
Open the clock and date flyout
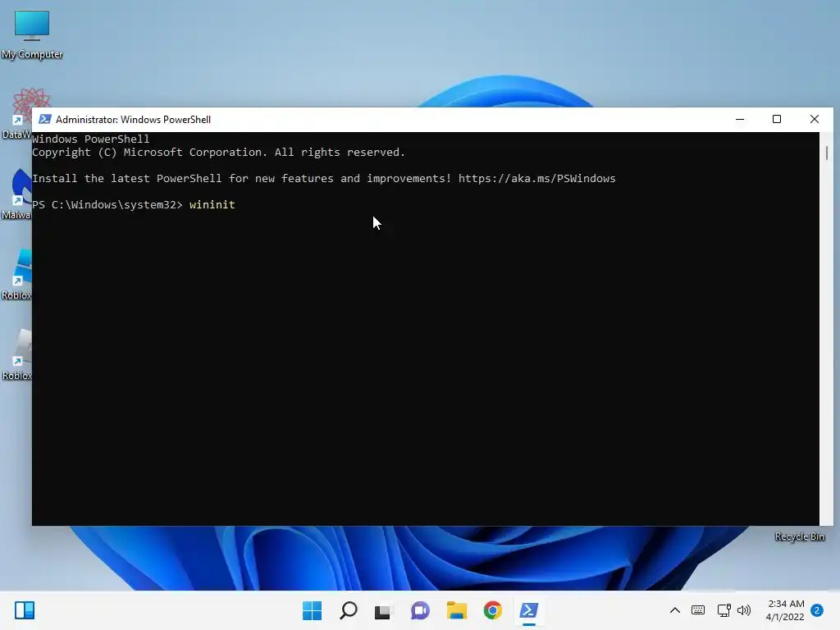tap(785, 610)
